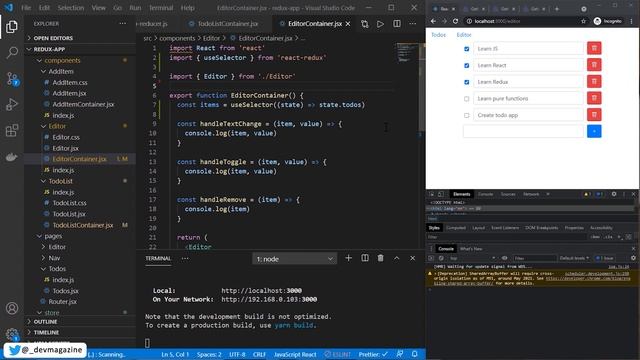This screenshot has width=640, height=360.
Task: Reload the browser page
Action: click(456, 21)
